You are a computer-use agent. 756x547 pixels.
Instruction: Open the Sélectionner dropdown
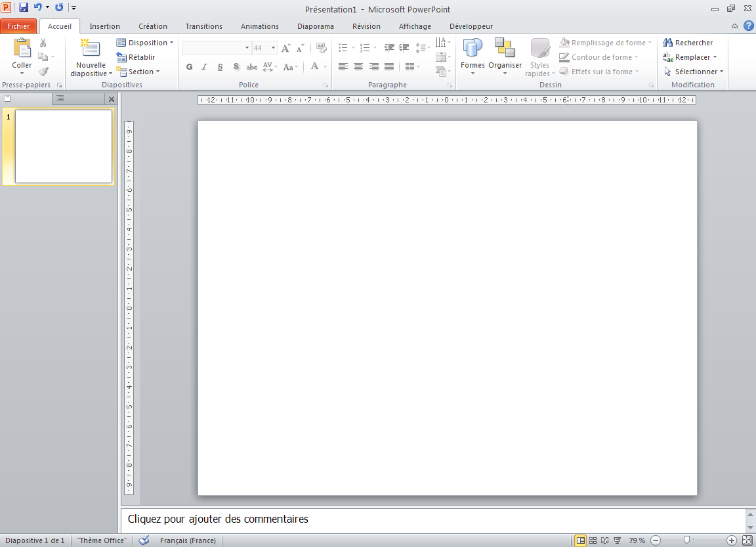point(694,72)
